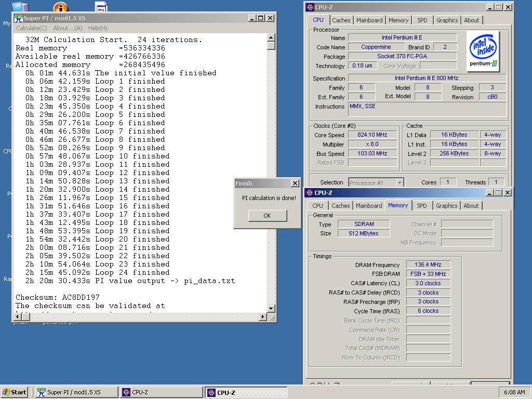
Task: Click the FSB + 33 MHz value
Action: pyautogui.click(x=428, y=274)
